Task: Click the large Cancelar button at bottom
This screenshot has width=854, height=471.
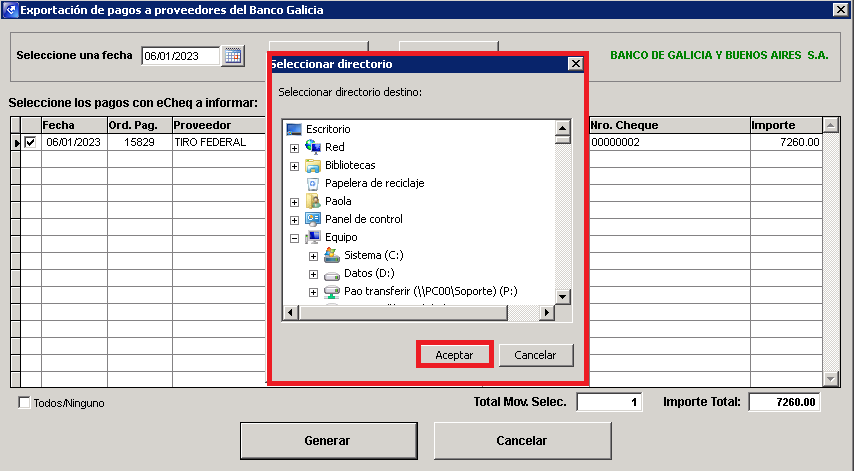Action: tap(522, 441)
